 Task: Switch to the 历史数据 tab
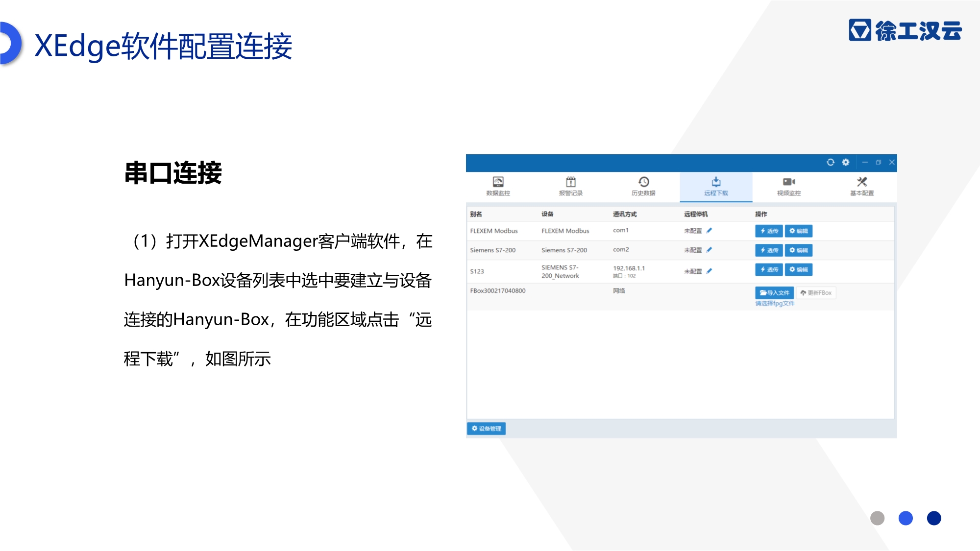click(x=643, y=187)
